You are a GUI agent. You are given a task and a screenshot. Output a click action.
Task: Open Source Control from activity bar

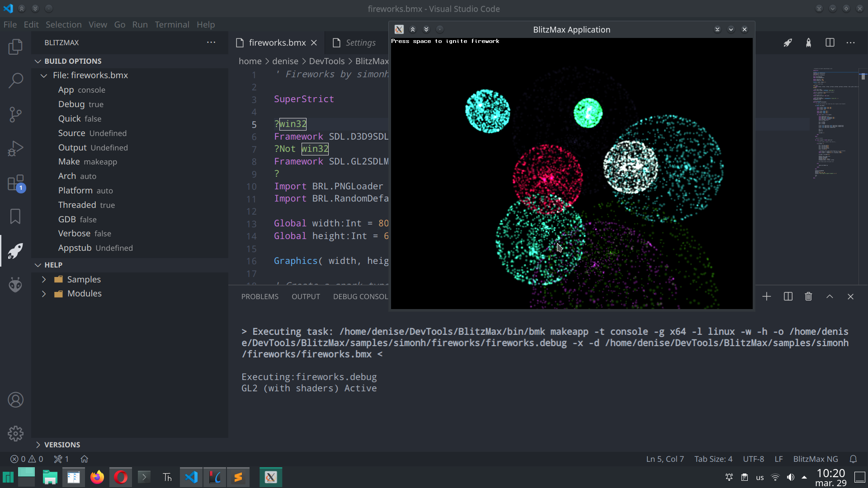click(x=15, y=114)
